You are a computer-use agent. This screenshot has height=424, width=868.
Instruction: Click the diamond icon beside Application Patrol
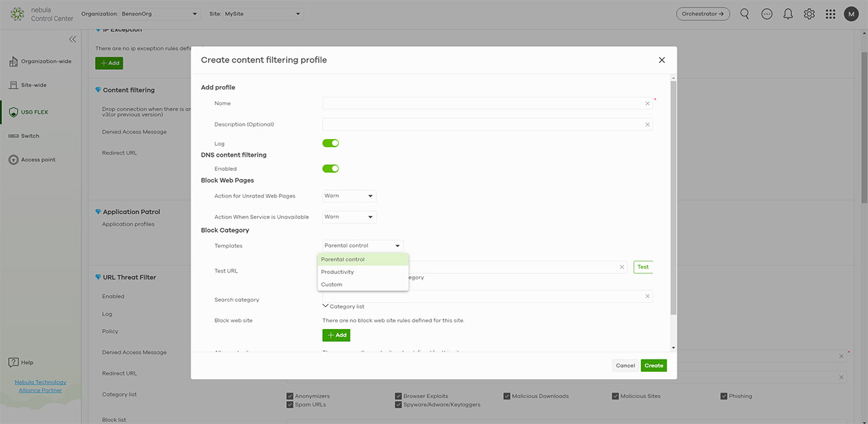click(x=98, y=212)
